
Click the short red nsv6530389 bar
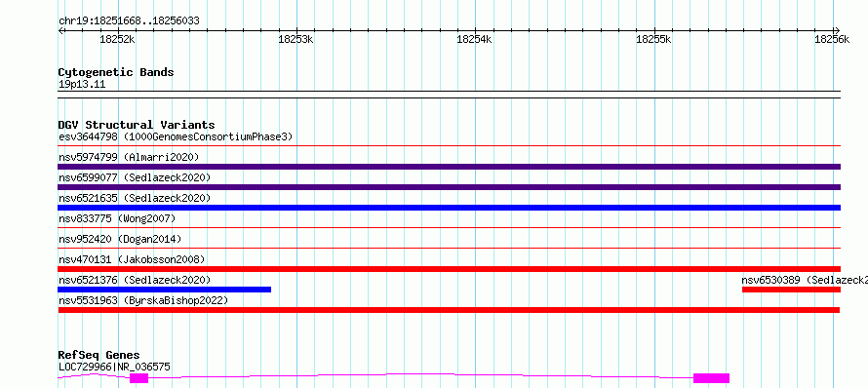(791, 290)
